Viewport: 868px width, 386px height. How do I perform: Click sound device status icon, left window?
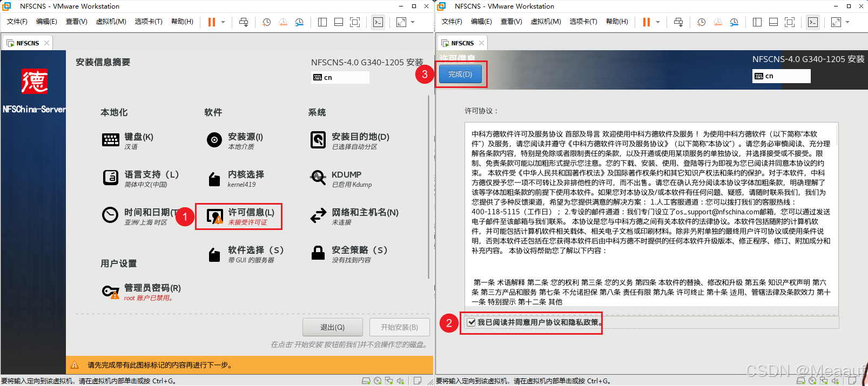click(x=400, y=381)
